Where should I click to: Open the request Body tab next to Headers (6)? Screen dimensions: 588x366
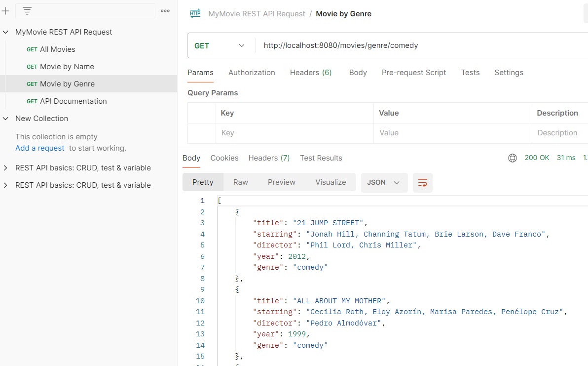[x=358, y=73]
